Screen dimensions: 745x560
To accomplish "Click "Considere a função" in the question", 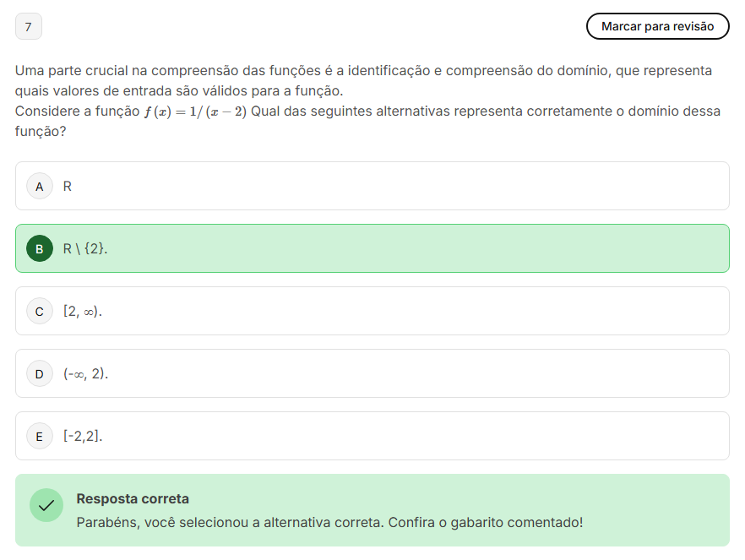I will coord(77,111).
